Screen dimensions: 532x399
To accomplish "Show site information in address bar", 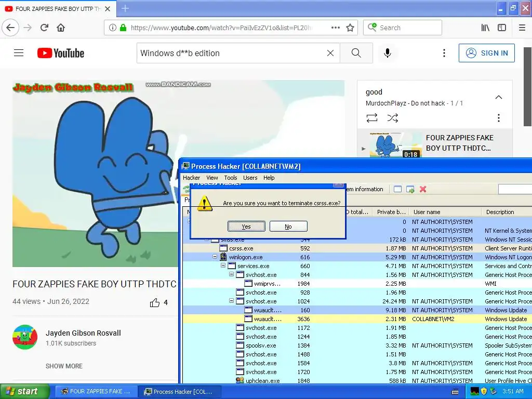I will point(113,28).
